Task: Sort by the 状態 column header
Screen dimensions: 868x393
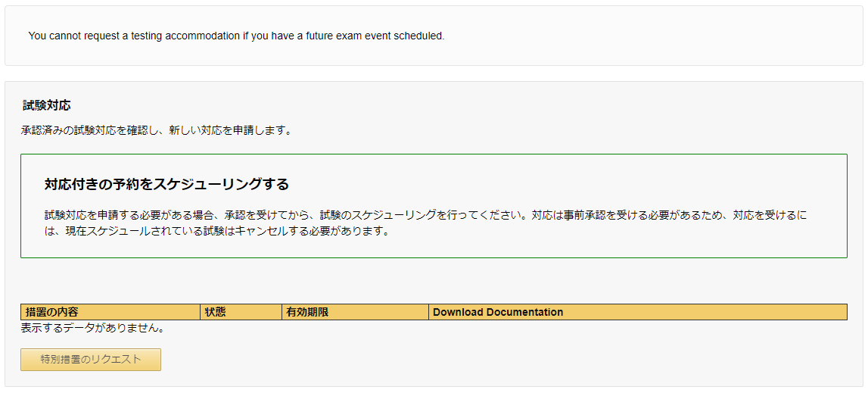Action: click(241, 312)
